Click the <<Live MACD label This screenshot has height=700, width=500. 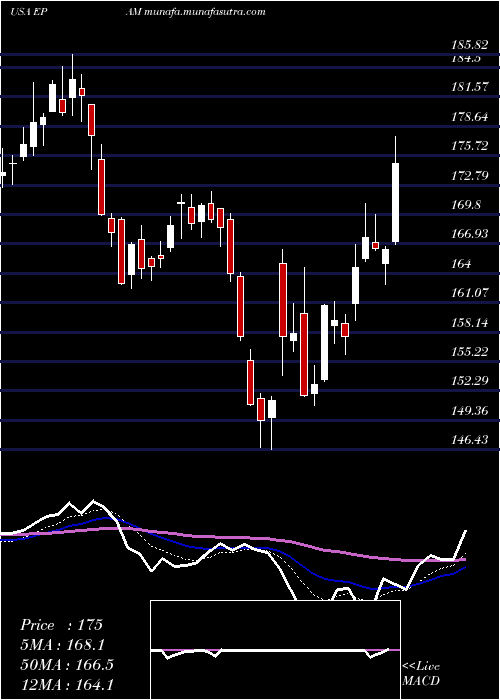coord(421,674)
